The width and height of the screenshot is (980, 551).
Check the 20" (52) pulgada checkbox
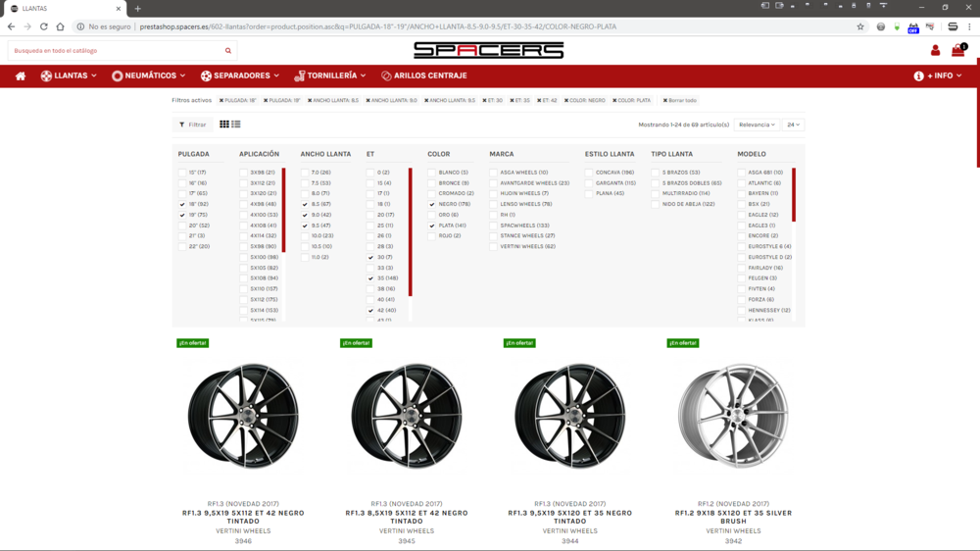click(182, 225)
